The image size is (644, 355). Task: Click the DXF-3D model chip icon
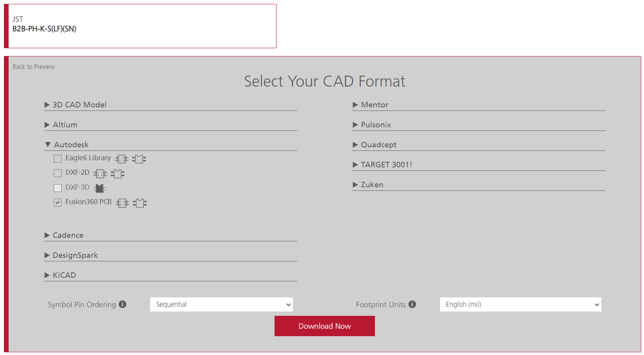[x=100, y=188]
